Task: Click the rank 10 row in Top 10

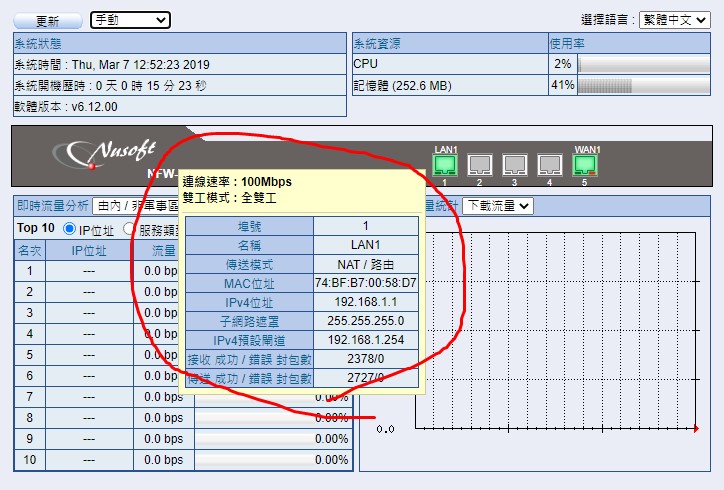Action: [31, 460]
